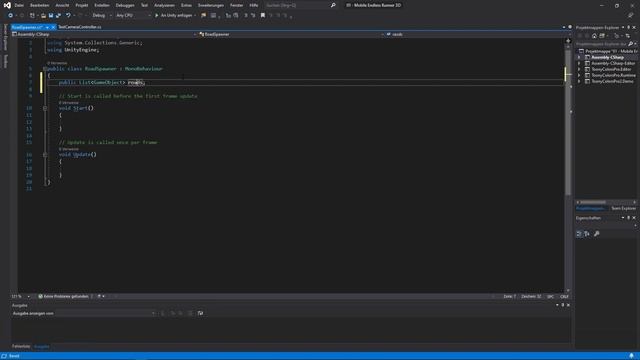Switch to the TestCameraController.cs tab
This screenshot has width=640, height=360.
pos(80,27)
